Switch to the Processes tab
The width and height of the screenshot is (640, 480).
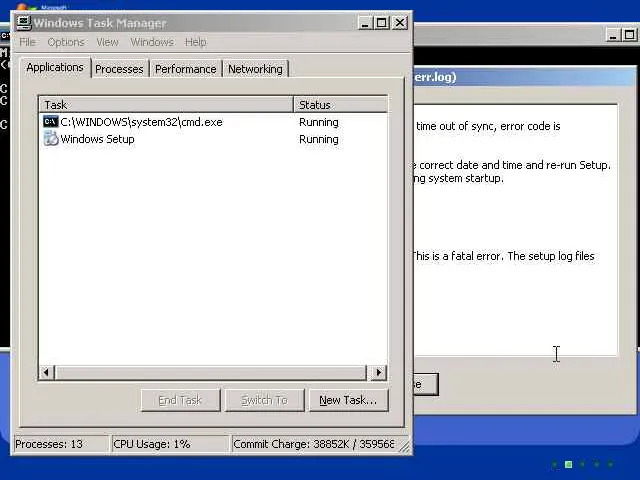click(119, 69)
